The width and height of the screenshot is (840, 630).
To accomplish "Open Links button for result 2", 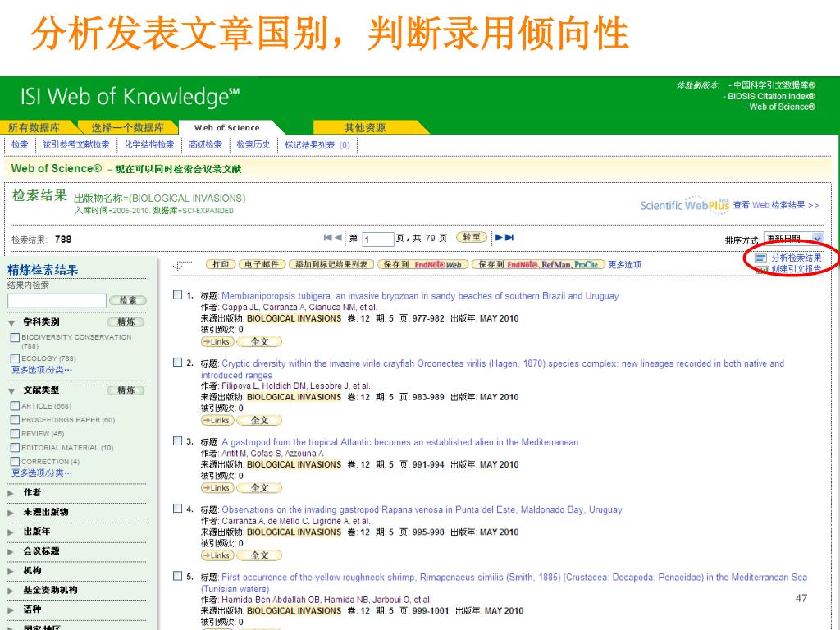I will 217,421.
